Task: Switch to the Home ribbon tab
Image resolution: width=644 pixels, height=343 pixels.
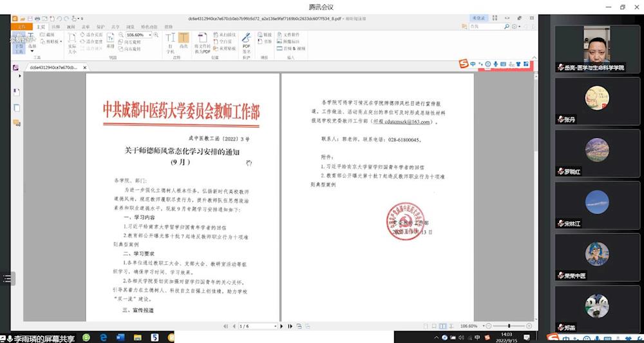Action: pos(41,26)
